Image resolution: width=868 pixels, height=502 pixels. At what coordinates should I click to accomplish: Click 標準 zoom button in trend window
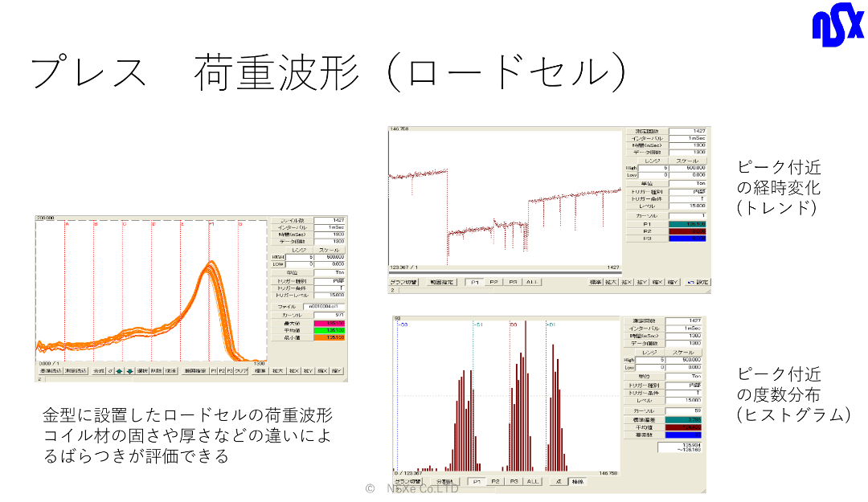click(x=595, y=282)
